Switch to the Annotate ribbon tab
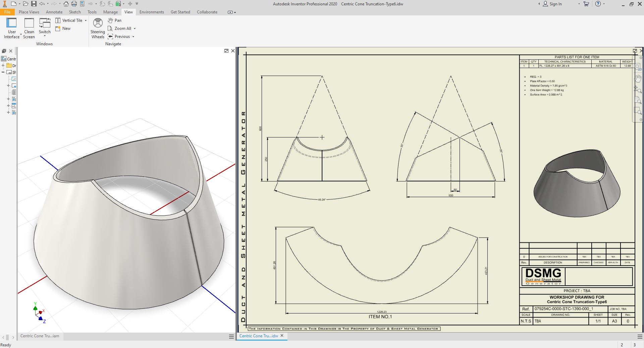Image resolution: width=644 pixels, height=348 pixels. point(54,12)
